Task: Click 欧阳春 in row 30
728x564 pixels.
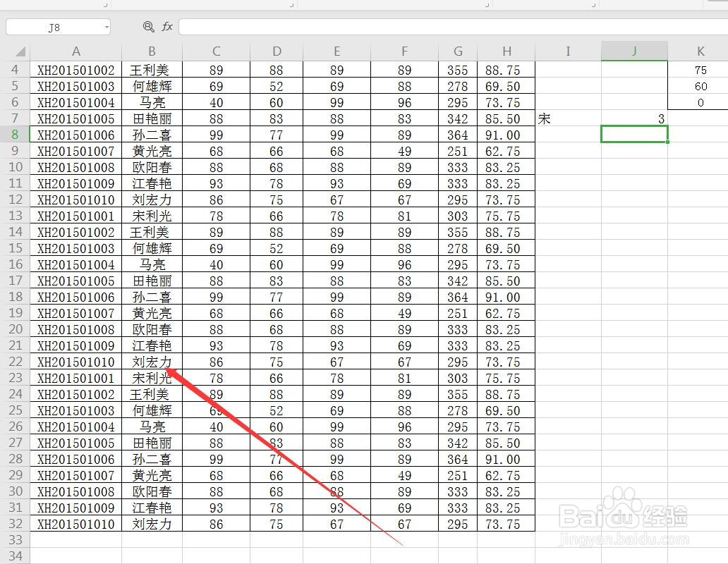Action: [x=152, y=491]
